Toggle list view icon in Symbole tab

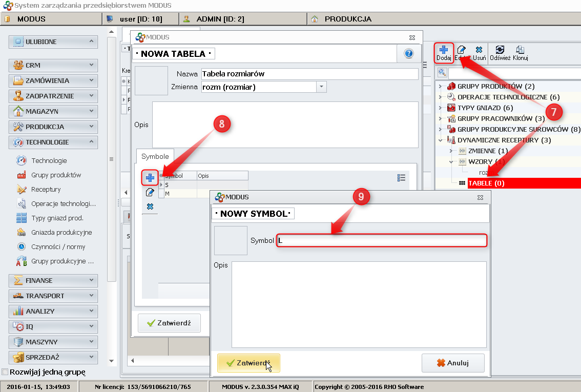(x=401, y=178)
